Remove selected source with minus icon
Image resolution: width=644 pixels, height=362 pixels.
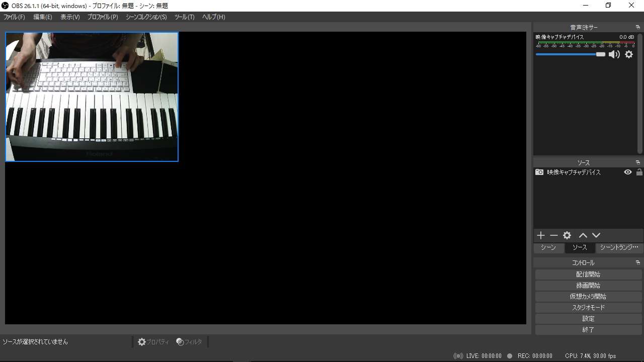click(x=554, y=235)
